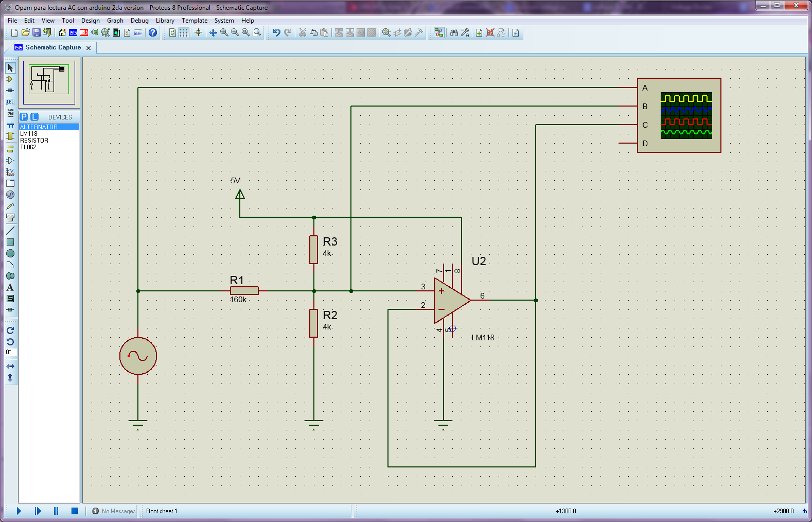This screenshot has width=812, height=522.
Task: Select TL062 in the devices list
Action: click(x=49, y=147)
